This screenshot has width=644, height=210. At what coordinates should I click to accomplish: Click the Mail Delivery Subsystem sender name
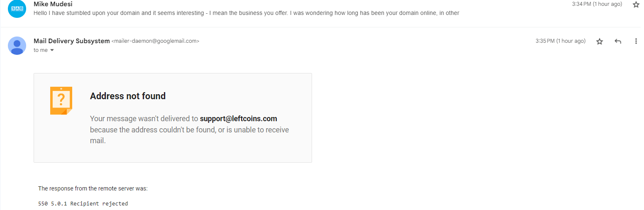(x=71, y=41)
